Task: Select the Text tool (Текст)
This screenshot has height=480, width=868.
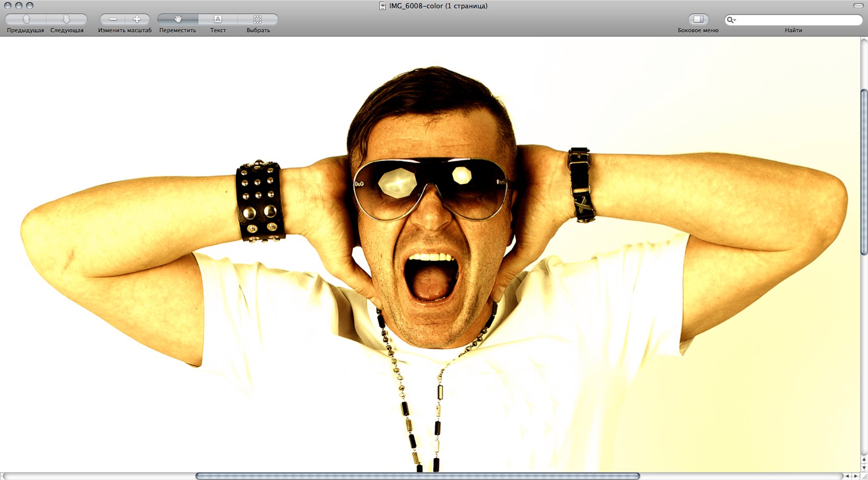Action: [218, 19]
